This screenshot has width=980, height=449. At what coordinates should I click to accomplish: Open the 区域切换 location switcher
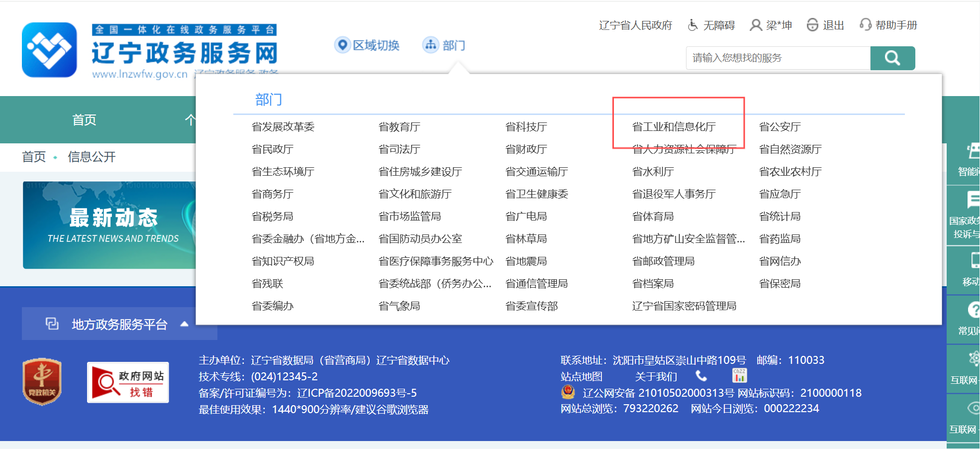(x=367, y=45)
